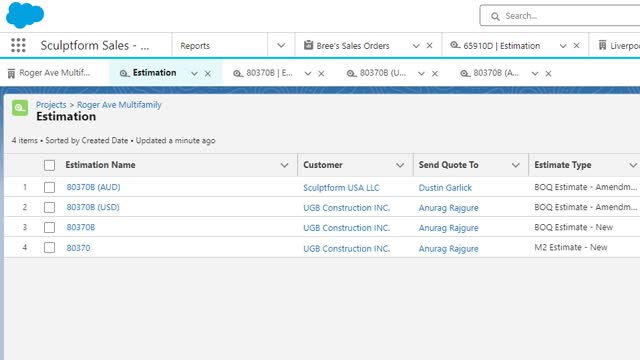
Task: Open the Reports navigation dropdown chevron
Action: click(281, 45)
